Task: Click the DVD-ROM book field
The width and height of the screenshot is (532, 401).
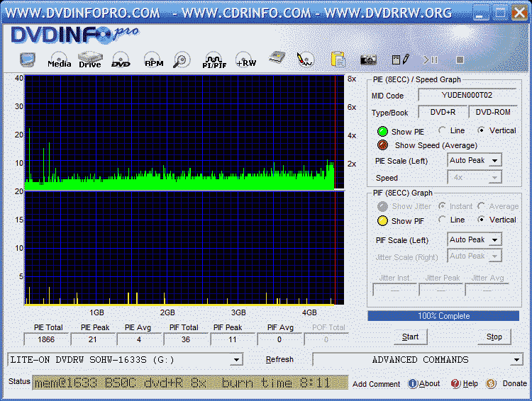Action: (x=493, y=112)
